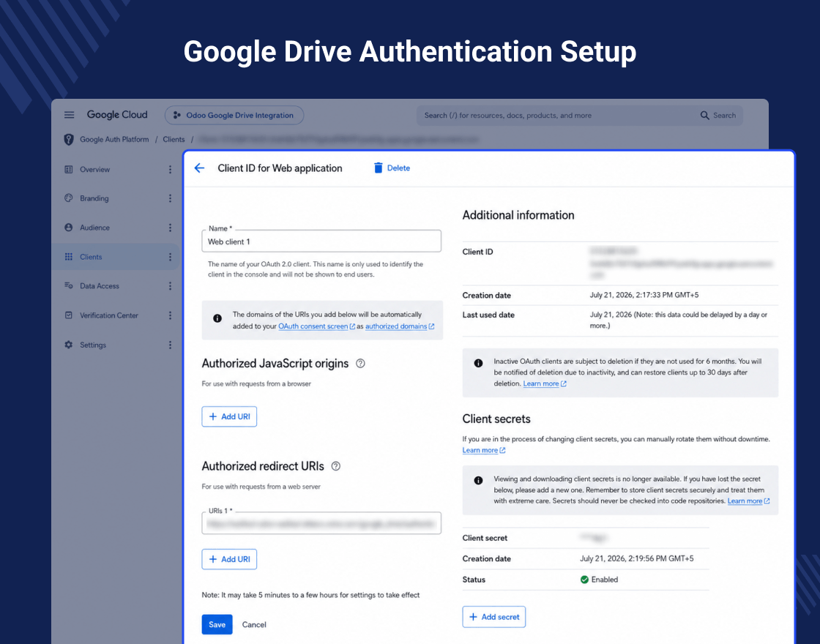
Task: Click the Data Access icon
Action: 69,285
